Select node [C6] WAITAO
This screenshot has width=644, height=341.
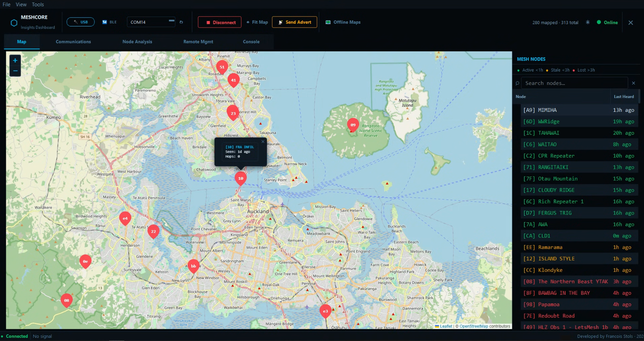pyautogui.click(x=579, y=145)
